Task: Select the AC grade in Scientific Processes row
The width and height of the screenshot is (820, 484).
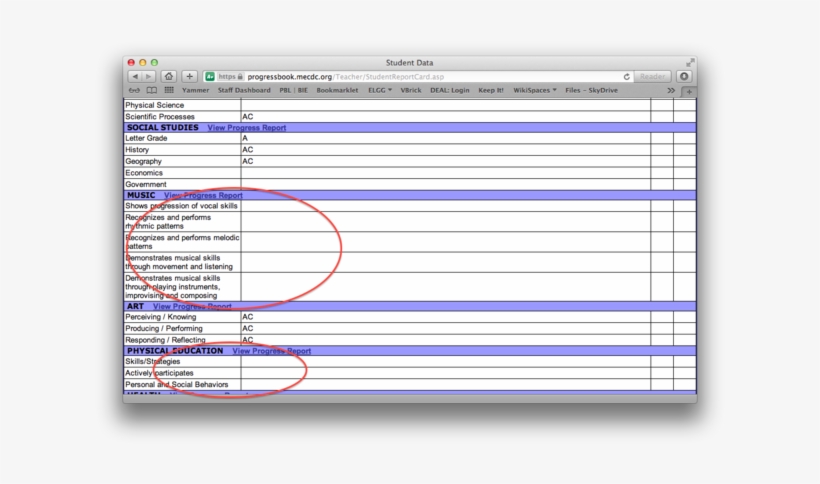Action: [247, 117]
